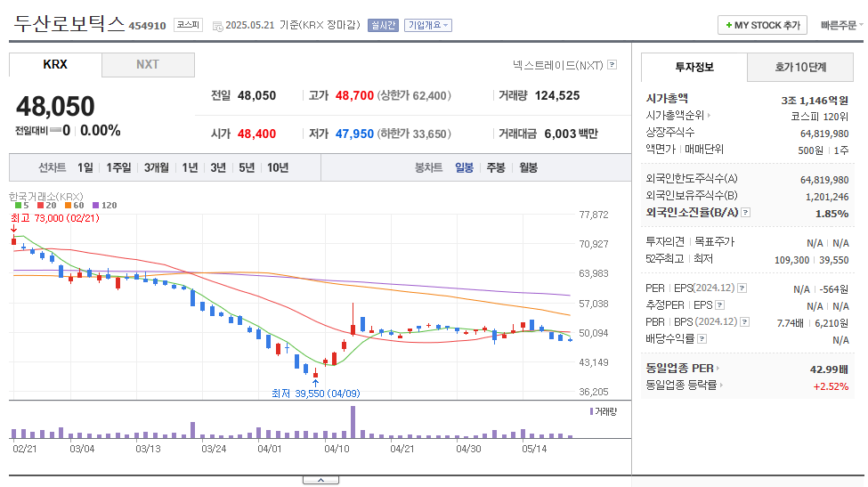This screenshot has width=868, height=487.
Task: Select the 5년 line chart period
Action: click(x=247, y=167)
